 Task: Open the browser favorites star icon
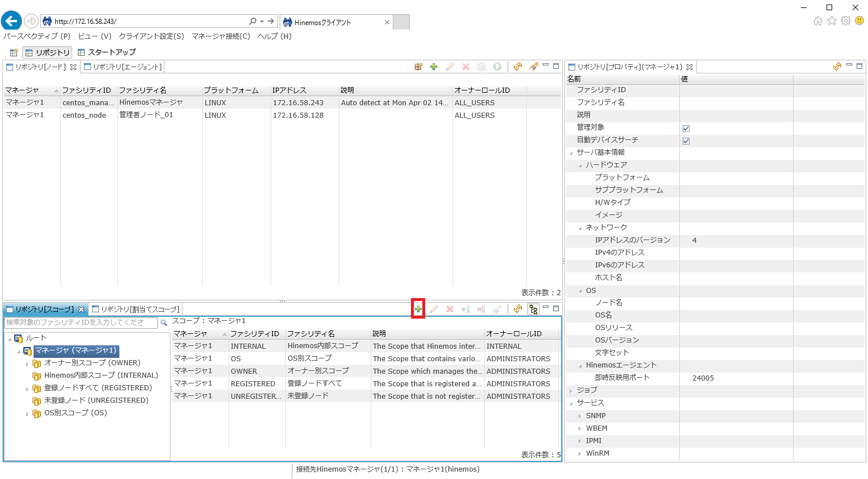click(832, 21)
